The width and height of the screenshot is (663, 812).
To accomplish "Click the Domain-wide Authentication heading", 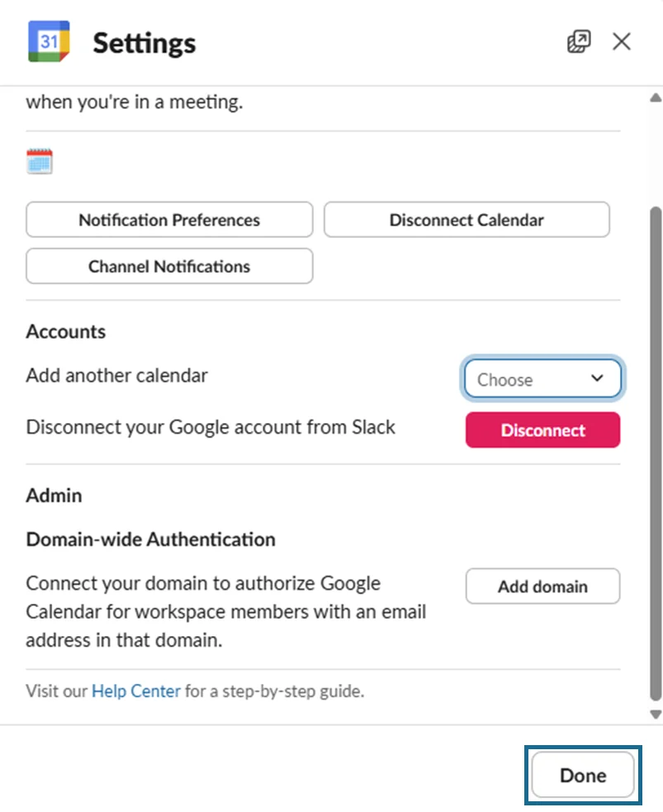I will [151, 539].
